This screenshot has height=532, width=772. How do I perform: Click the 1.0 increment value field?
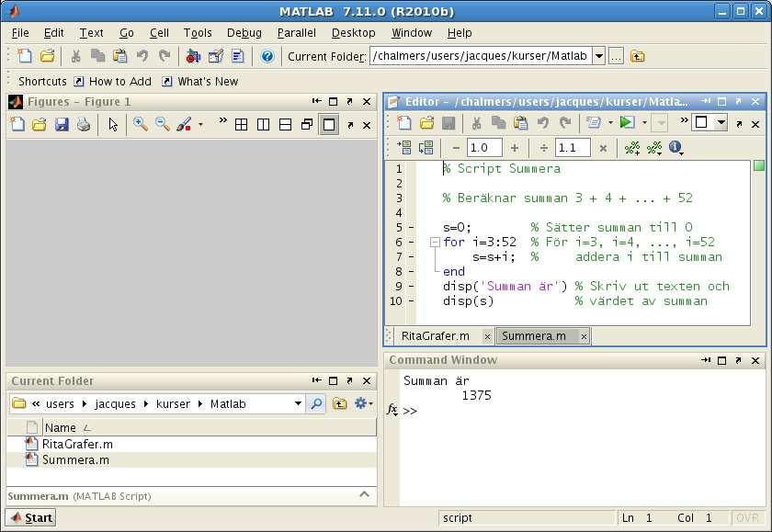point(484,148)
